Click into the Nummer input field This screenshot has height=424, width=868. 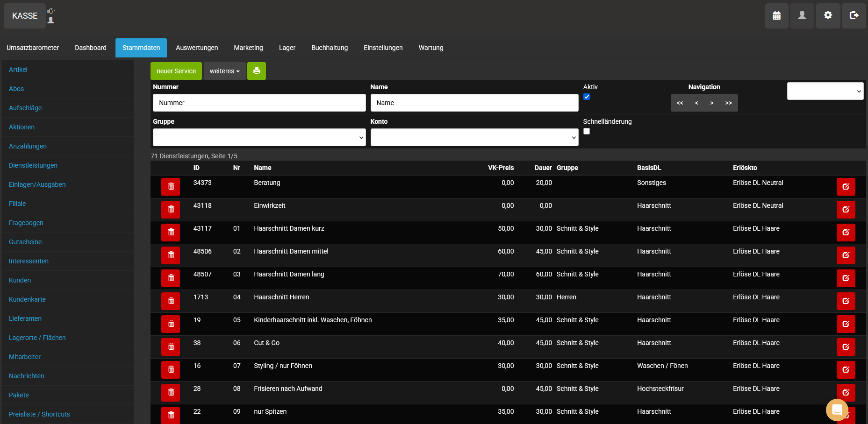[259, 103]
